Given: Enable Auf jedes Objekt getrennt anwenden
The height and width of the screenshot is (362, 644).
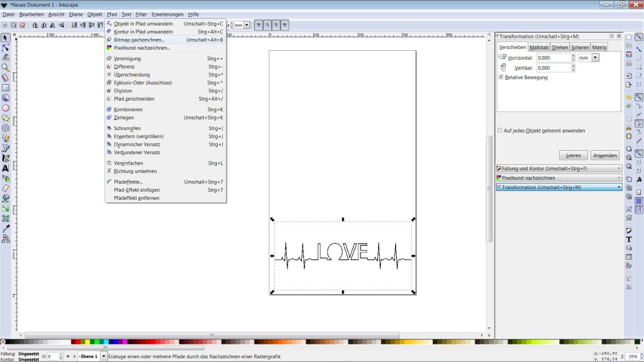Looking at the screenshot, I should coord(500,131).
